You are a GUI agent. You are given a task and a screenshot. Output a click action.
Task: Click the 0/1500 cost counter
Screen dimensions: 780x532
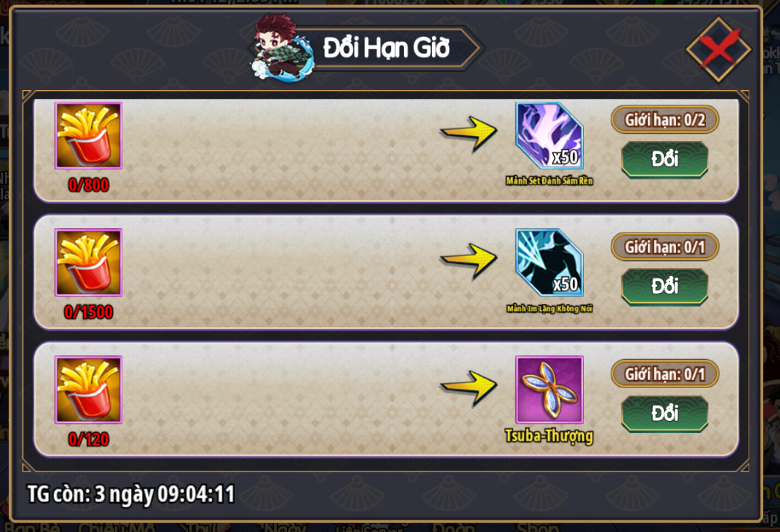click(x=89, y=312)
